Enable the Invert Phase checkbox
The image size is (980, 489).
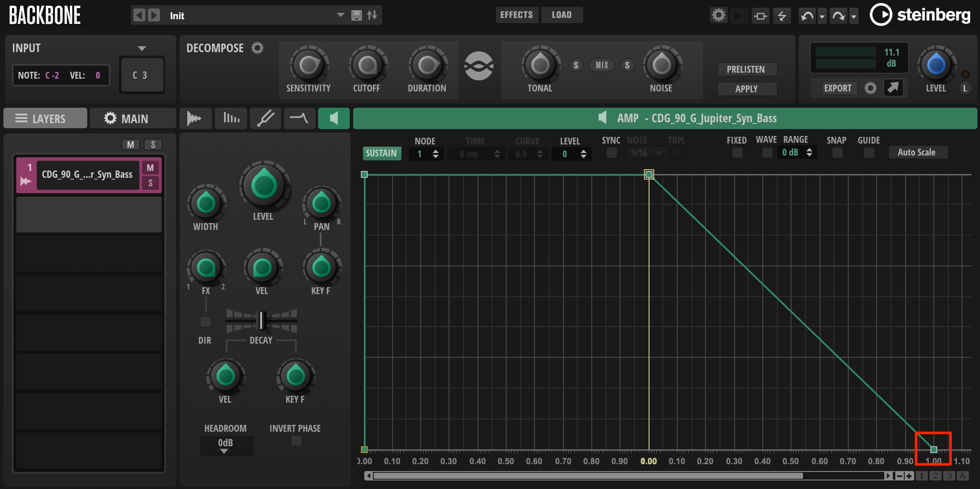[x=296, y=441]
